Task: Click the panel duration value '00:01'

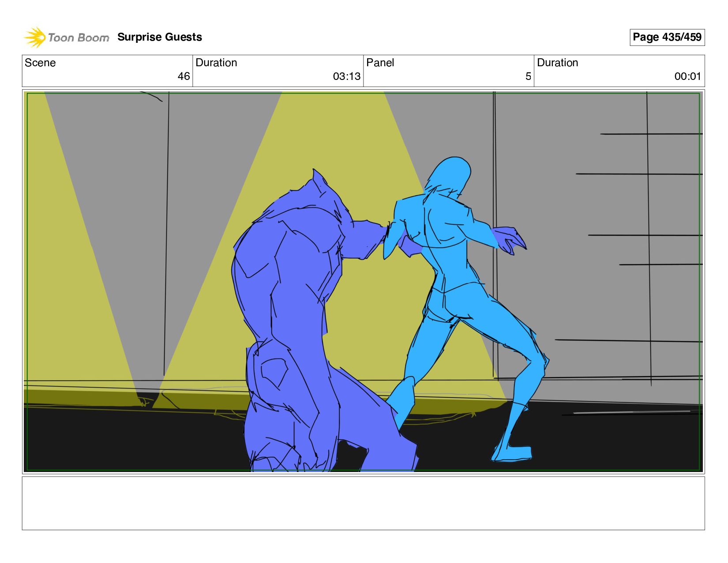Action: (x=687, y=76)
